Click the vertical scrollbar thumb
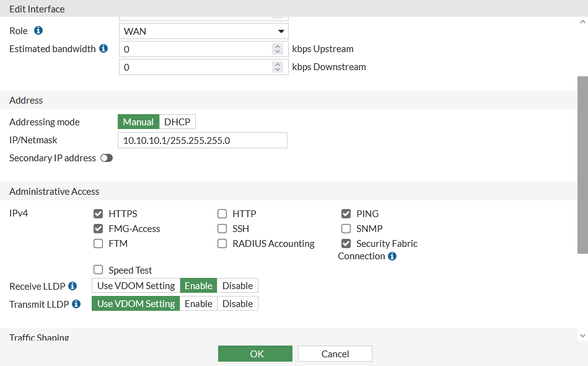588x366 pixels. click(582, 164)
